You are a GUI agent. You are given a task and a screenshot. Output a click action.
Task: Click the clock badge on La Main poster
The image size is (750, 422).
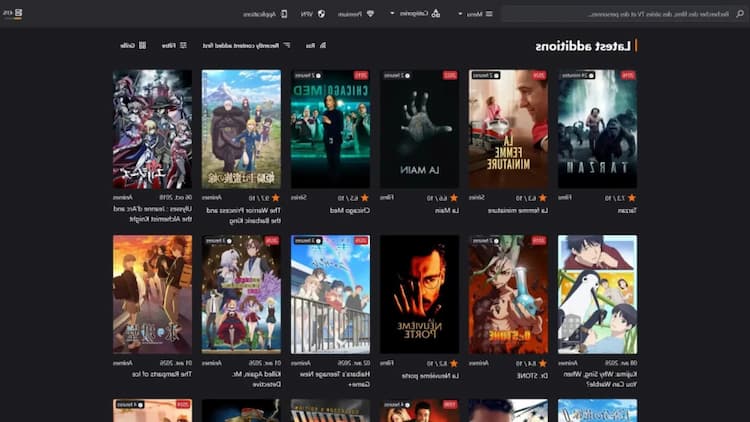click(x=397, y=76)
